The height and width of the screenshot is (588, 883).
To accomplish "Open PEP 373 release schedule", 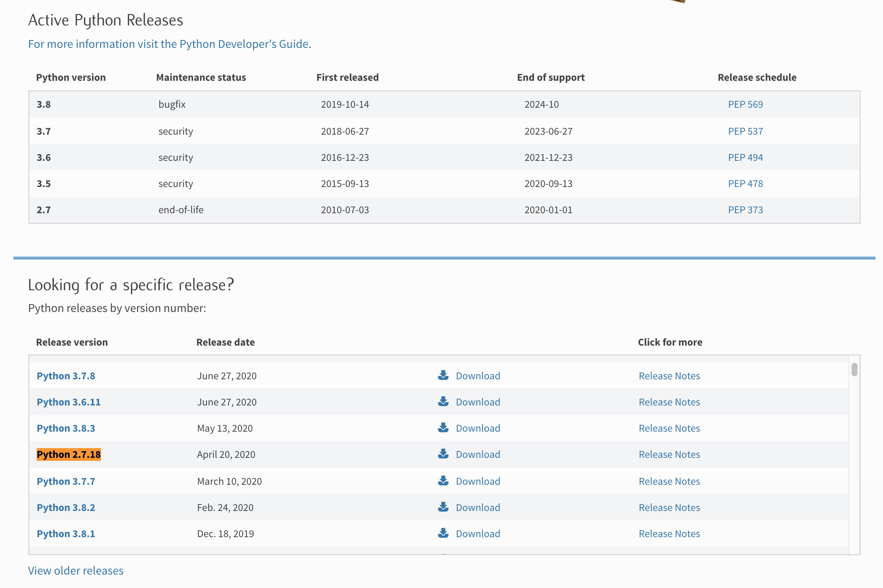I will 745,210.
